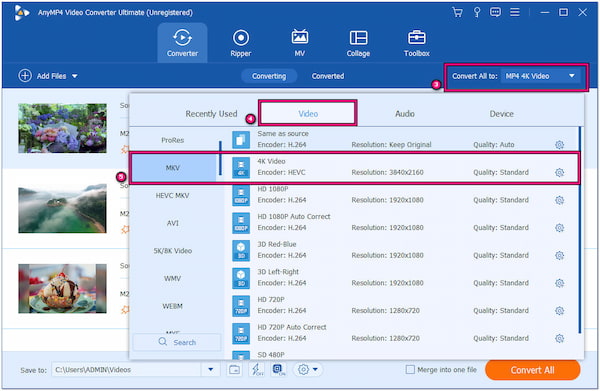600x391 pixels.
Task: Choose the HD 720P preset row
Action: pos(402,306)
